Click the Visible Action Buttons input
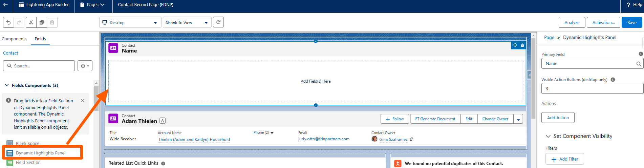Viewport: 644px width, 168px height. [592, 88]
